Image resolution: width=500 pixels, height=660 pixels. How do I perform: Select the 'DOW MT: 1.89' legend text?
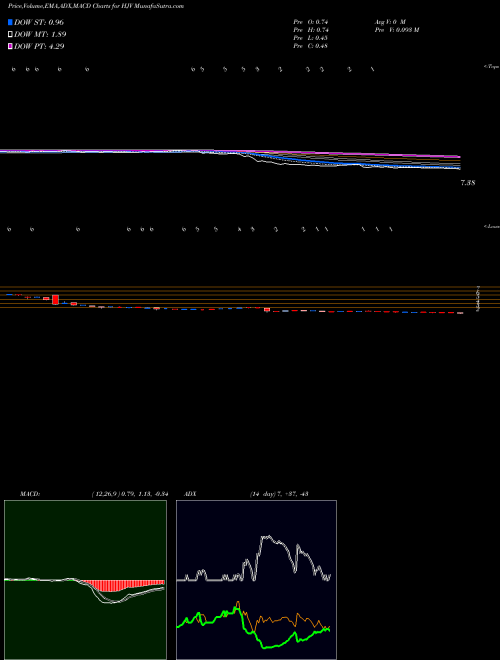pos(40,35)
